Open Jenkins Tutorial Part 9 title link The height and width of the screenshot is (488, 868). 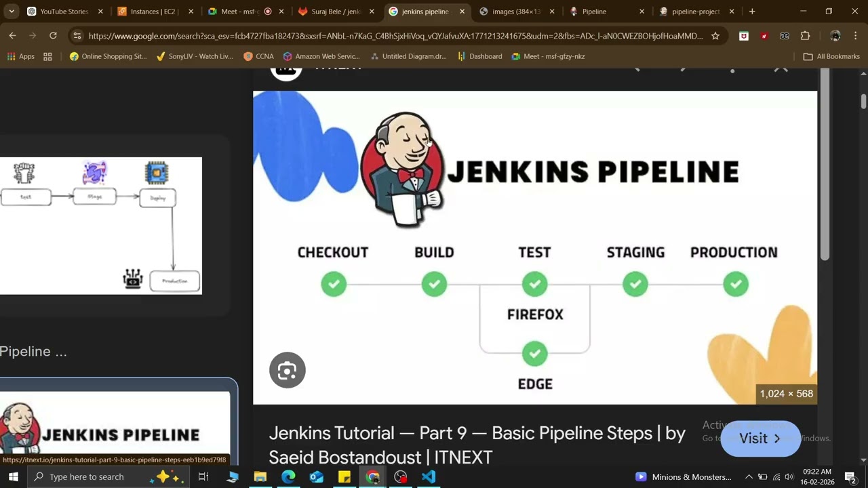tap(477, 445)
